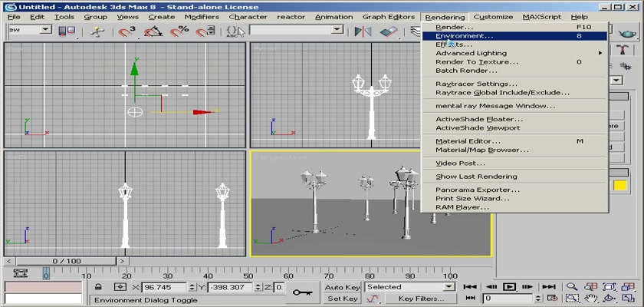644x307 pixels.
Task: Click the large Set Keys key icon
Action: pos(302,292)
